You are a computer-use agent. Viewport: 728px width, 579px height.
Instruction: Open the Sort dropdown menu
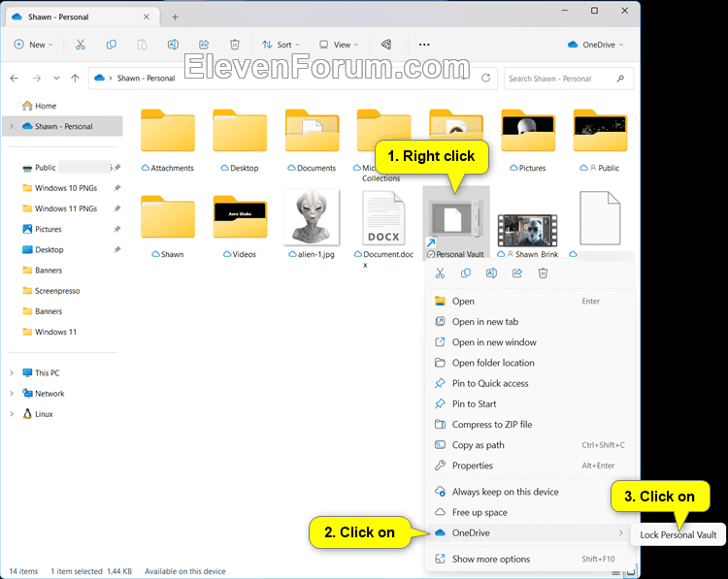[x=281, y=45]
